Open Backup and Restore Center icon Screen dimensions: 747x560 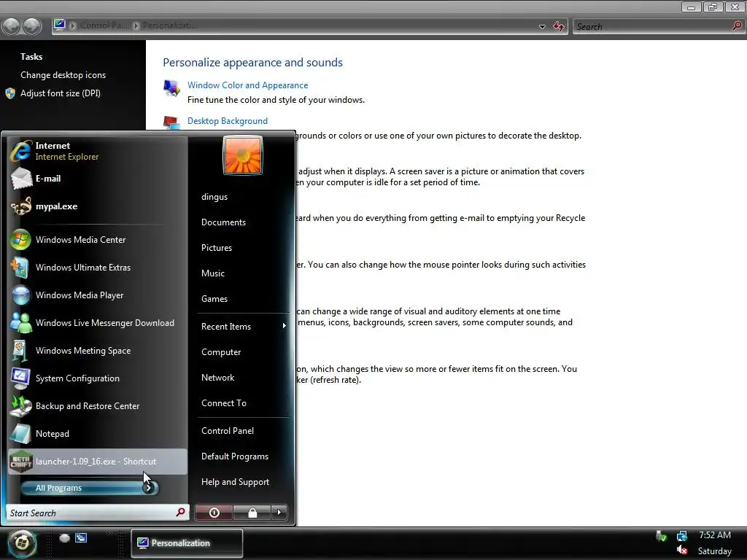point(21,405)
